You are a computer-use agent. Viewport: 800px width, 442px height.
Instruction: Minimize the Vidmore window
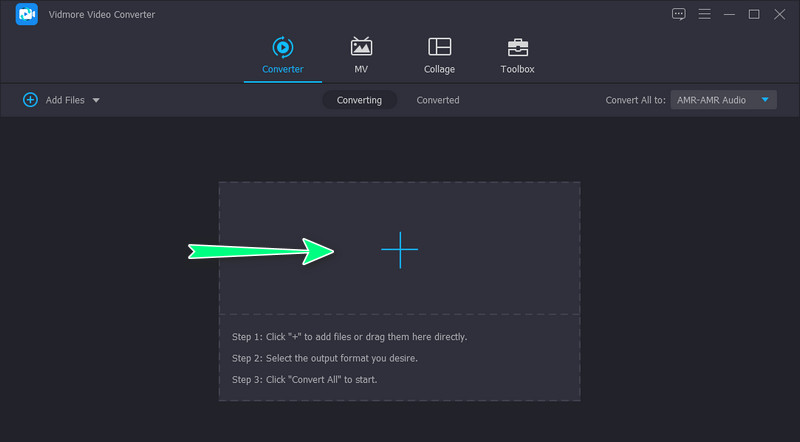tap(730, 14)
